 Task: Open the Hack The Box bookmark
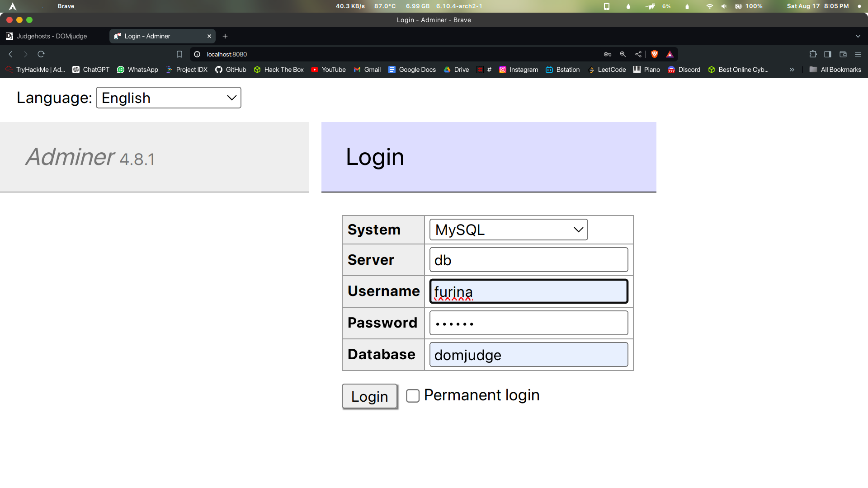coord(278,70)
